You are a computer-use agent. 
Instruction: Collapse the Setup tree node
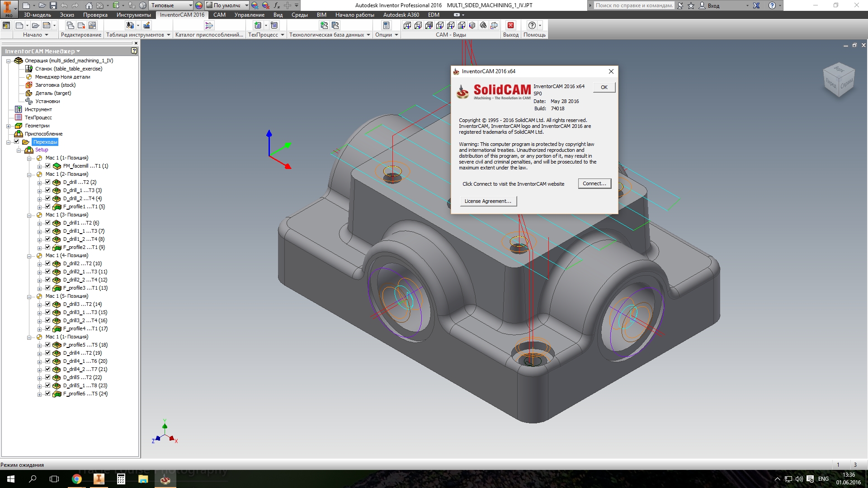tap(19, 150)
